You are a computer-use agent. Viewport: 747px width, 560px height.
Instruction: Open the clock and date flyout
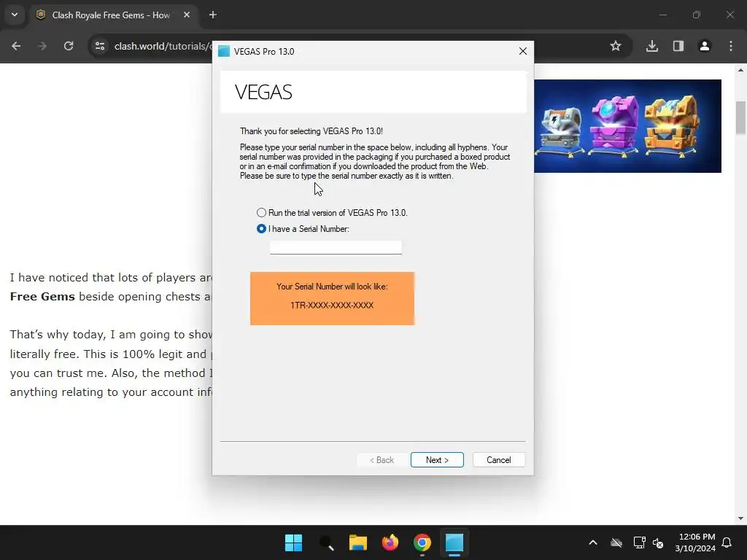pos(695,542)
